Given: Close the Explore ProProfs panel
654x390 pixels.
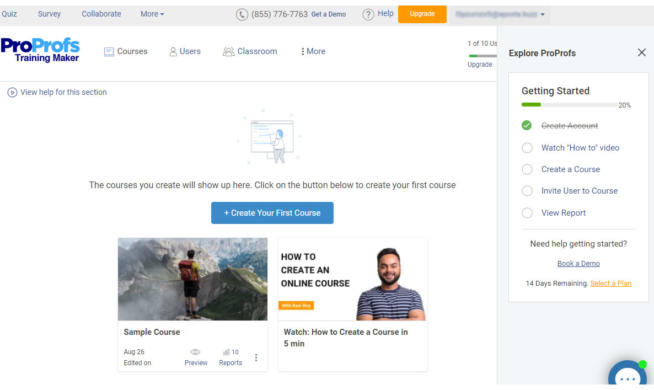Looking at the screenshot, I should (x=641, y=53).
